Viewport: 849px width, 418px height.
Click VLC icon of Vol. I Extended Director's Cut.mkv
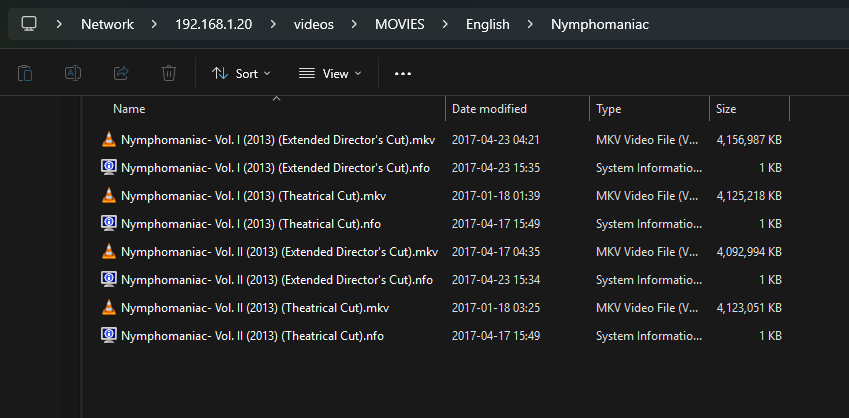pos(109,140)
